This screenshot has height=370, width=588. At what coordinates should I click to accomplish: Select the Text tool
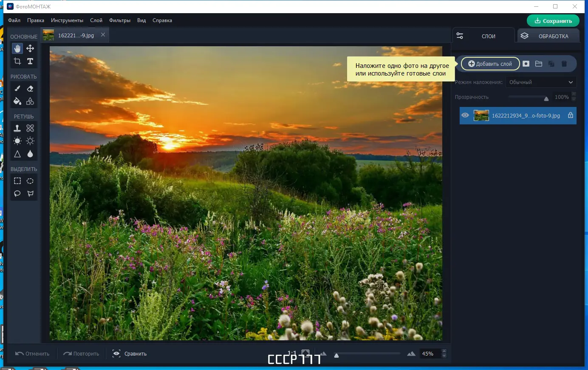(x=30, y=61)
